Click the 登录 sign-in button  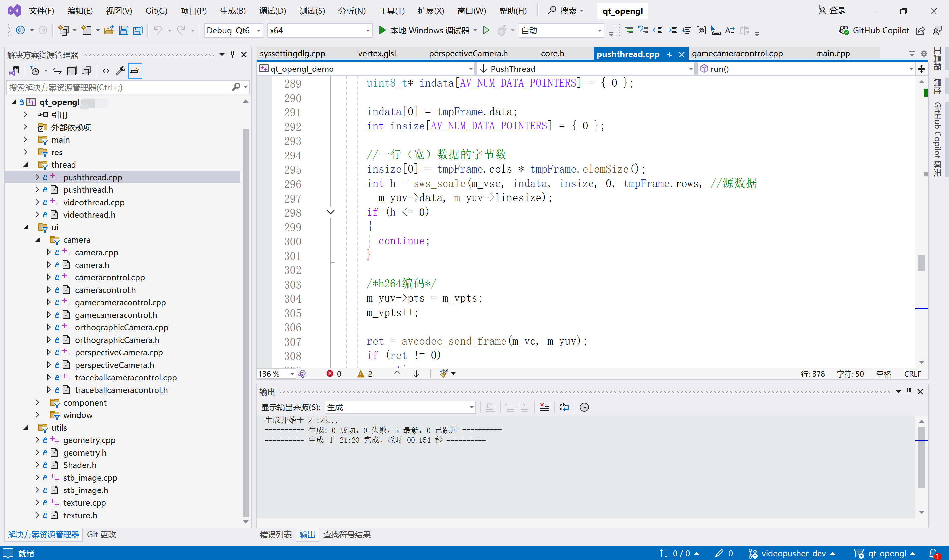pyautogui.click(x=832, y=11)
